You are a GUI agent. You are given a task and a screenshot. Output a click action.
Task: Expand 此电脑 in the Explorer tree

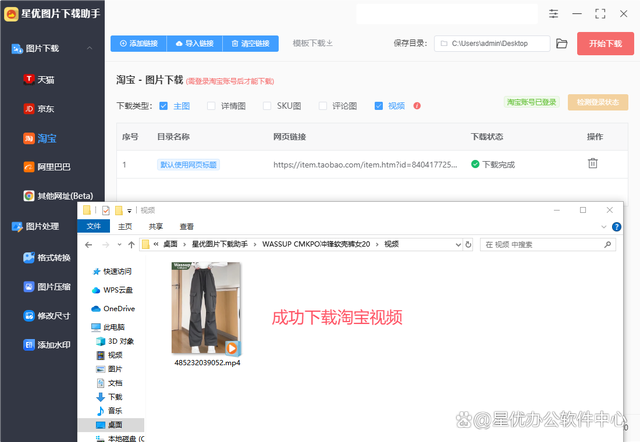tap(86, 326)
